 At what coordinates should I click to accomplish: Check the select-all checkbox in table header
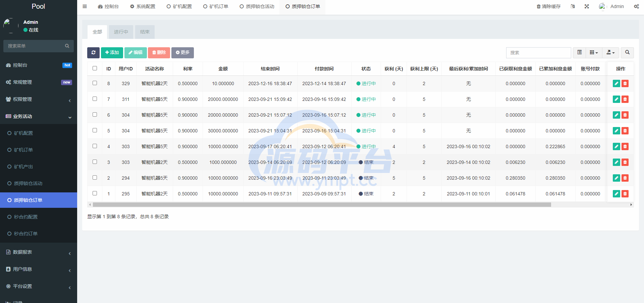[95, 68]
